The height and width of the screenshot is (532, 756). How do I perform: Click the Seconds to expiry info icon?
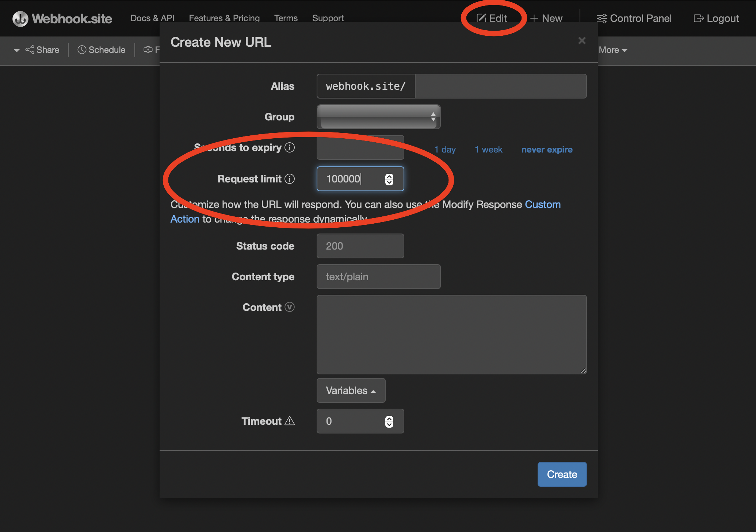(290, 147)
